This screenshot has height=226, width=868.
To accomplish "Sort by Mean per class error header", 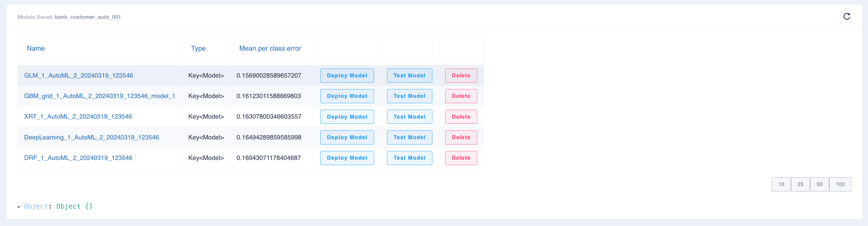I will tap(270, 48).
